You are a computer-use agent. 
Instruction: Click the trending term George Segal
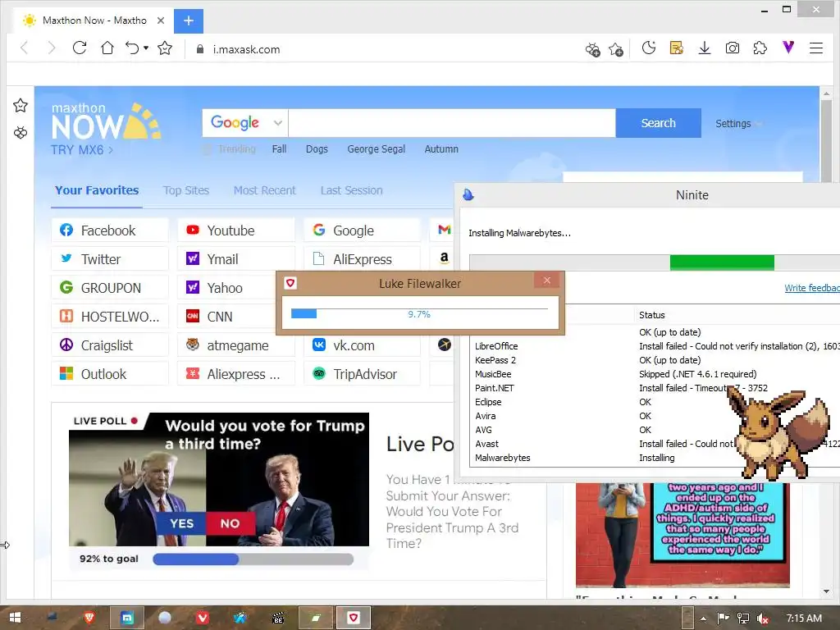click(376, 149)
